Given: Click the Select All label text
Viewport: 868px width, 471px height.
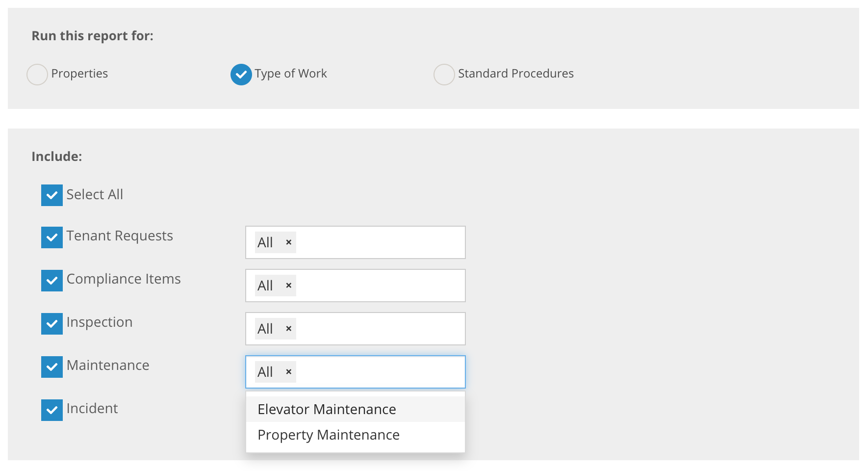Looking at the screenshot, I should pos(95,194).
